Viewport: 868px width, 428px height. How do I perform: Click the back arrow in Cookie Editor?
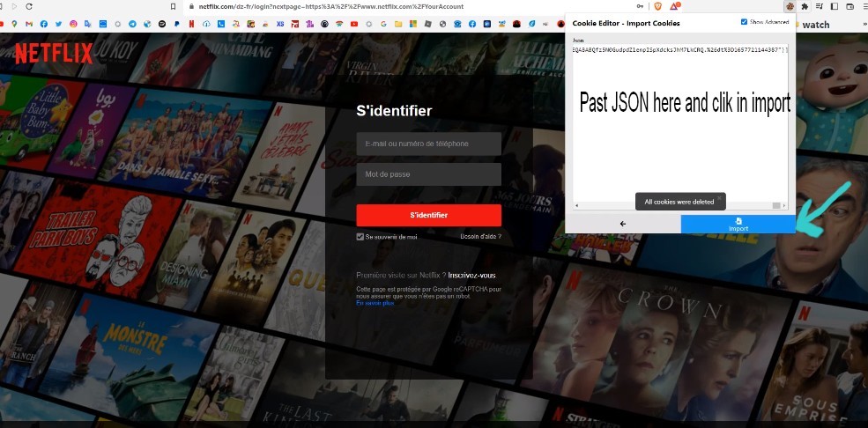[623, 224]
